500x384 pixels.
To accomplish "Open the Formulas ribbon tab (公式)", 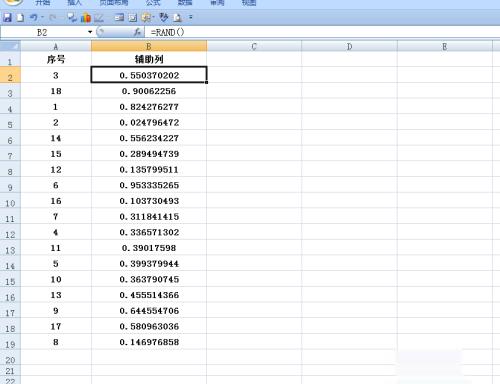I will 153,3.
